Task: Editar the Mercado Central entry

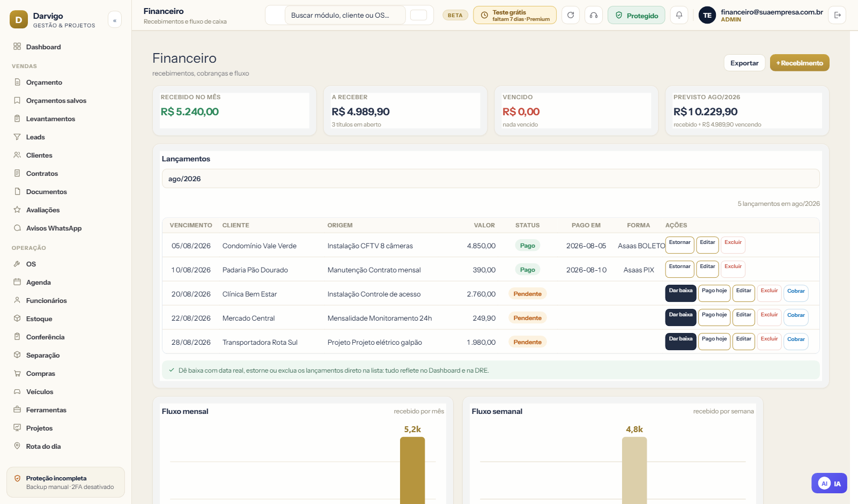Action: tap(744, 317)
